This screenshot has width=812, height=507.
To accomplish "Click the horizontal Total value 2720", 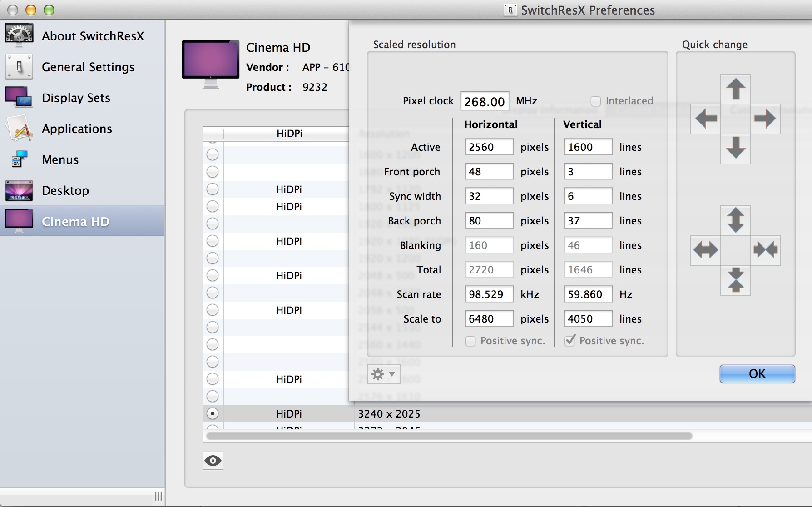I will [x=489, y=269].
